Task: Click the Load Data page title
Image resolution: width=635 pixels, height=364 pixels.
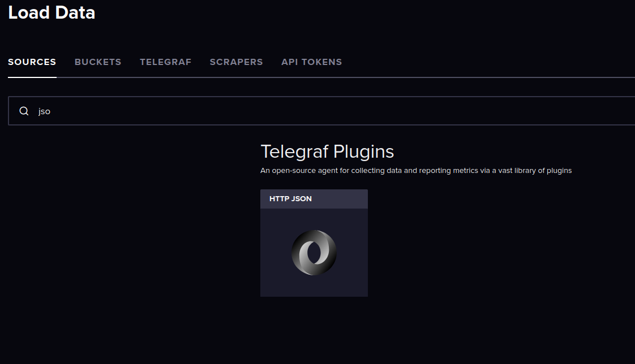Action: (x=52, y=12)
